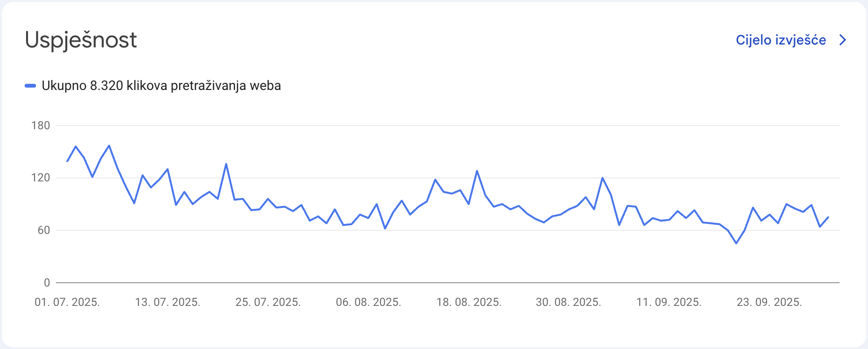The width and height of the screenshot is (868, 349).
Task: Select the 13. 07. 2025. date label
Action: pos(168,302)
